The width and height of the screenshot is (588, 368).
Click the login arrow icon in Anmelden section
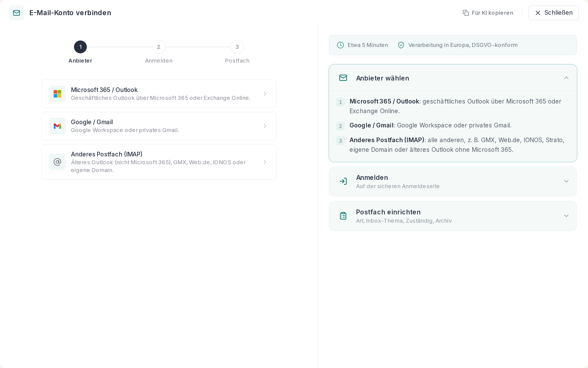[343, 181]
